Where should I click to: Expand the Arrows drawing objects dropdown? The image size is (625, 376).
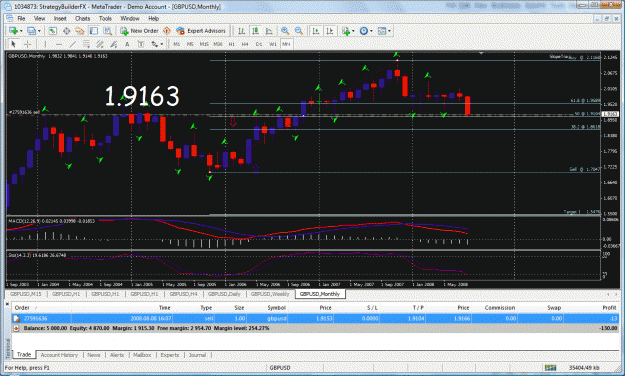[161, 44]
